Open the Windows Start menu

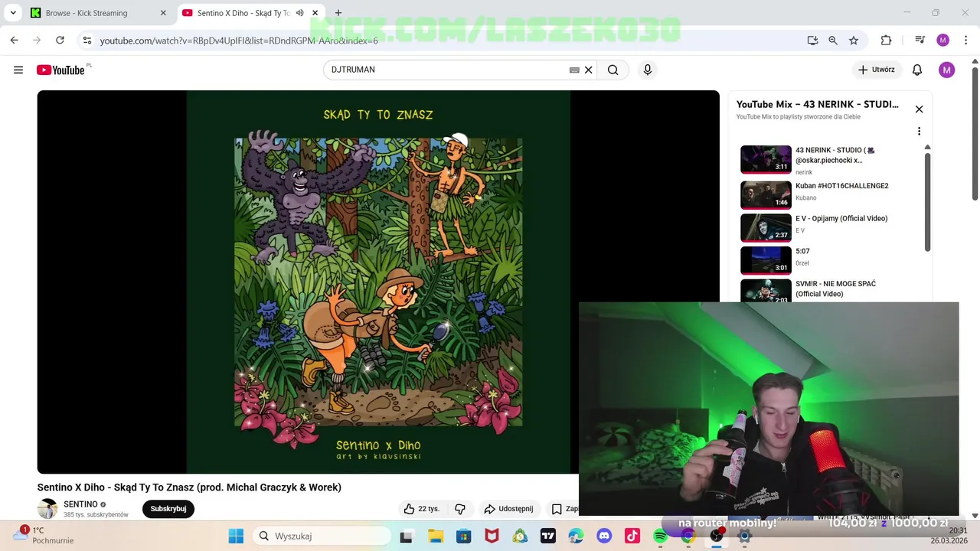point(236,536)
